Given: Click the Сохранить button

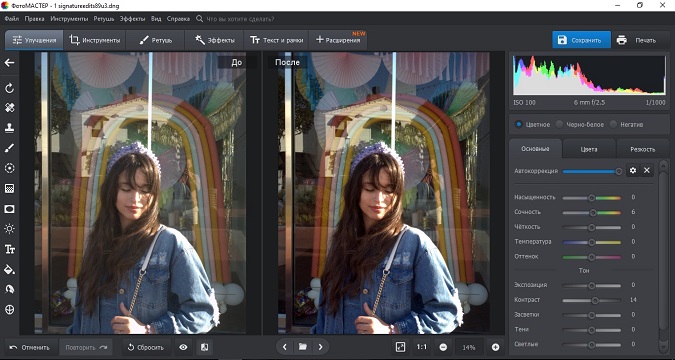Looking at the screenshot, I should (x=581, y=40).
